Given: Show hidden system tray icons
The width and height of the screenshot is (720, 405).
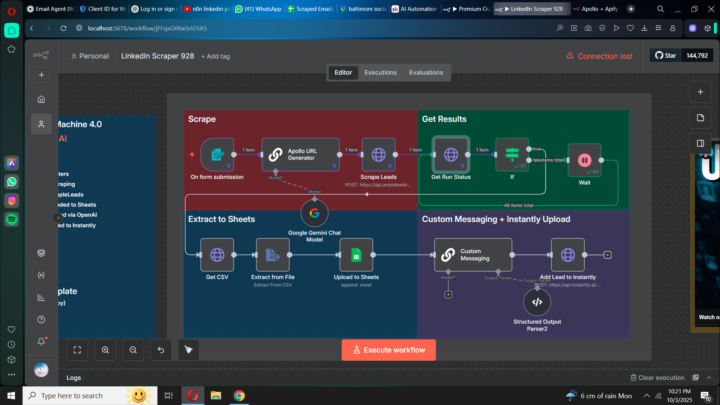Looking at the screenshot, I should [x=647, y=395].
